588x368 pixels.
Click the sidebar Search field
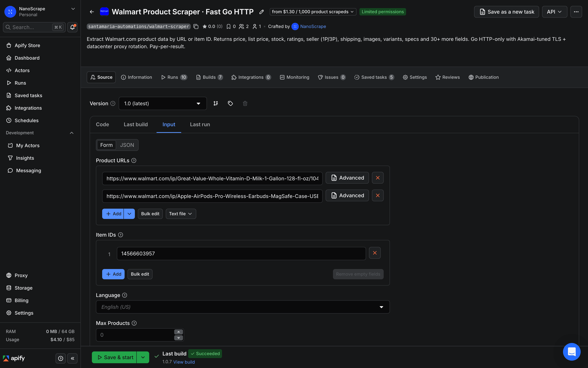click(34, 27)
